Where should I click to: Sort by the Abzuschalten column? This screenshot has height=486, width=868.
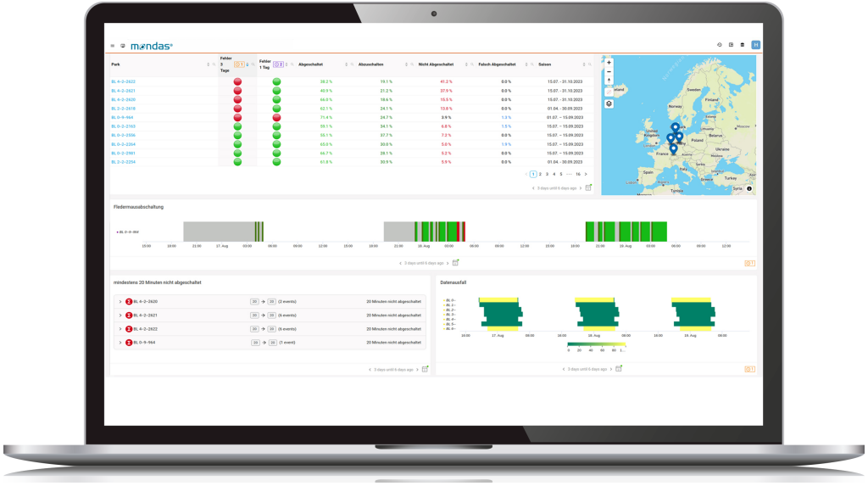click(406, 64)
